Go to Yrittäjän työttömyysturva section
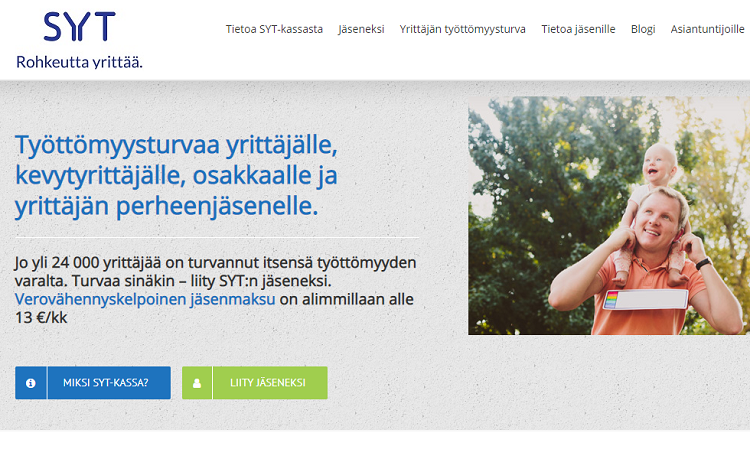 click(x=463, y=29)
